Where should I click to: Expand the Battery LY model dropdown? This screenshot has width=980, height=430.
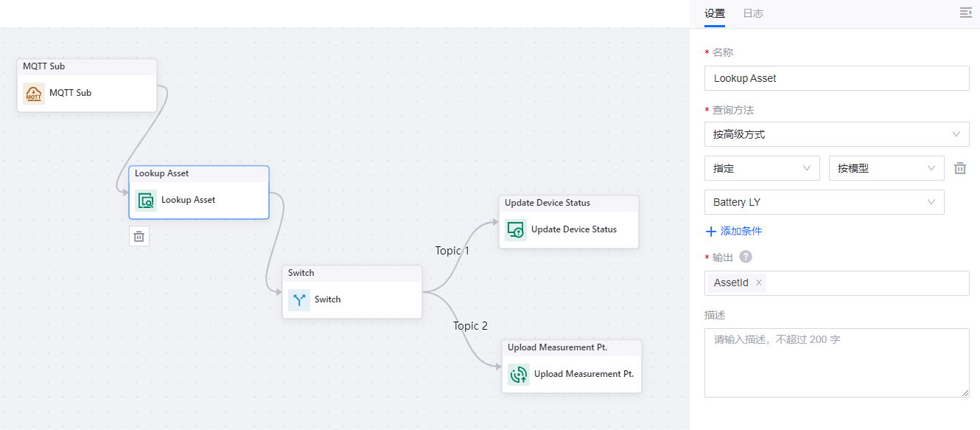point(824,202)
